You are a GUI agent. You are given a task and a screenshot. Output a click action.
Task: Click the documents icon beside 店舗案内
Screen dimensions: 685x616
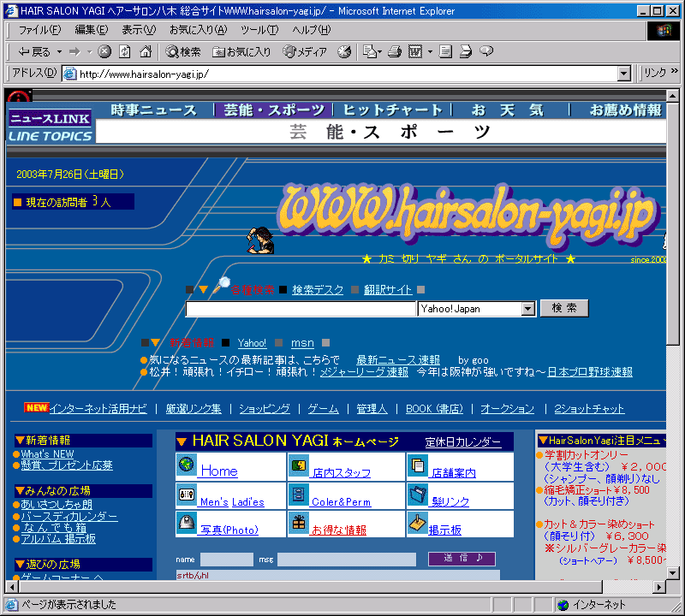click(x=418, y=465)
